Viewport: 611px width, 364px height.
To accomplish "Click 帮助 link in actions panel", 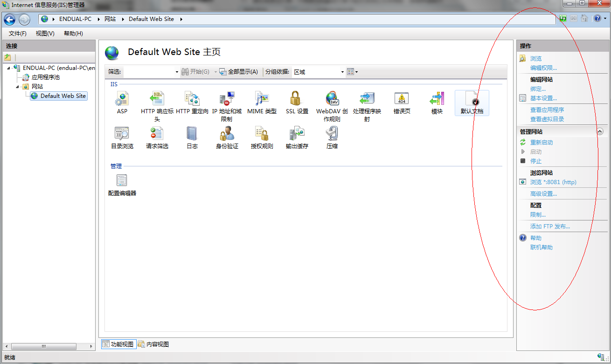I will [536, 238].
